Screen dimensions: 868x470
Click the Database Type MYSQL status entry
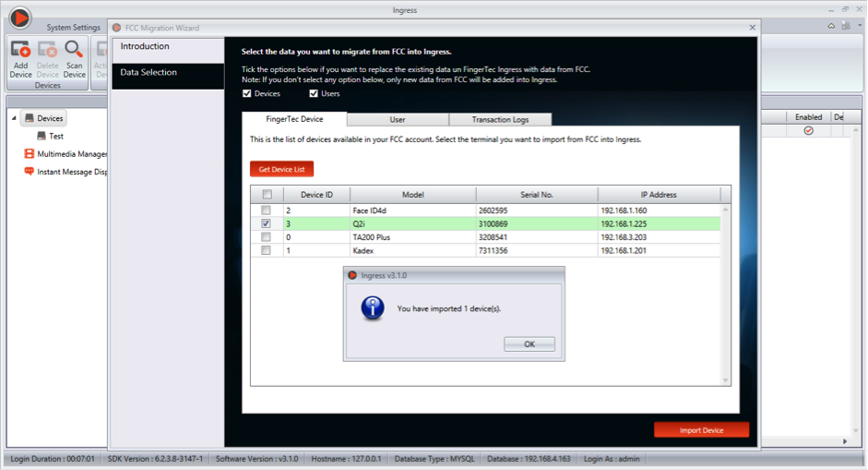pos(434,459)
